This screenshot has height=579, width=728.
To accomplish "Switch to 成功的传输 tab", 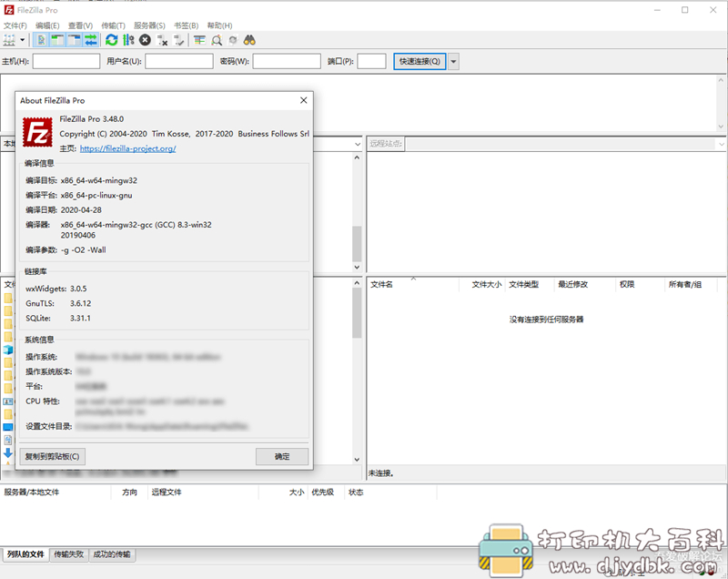I will click(112, 554).
